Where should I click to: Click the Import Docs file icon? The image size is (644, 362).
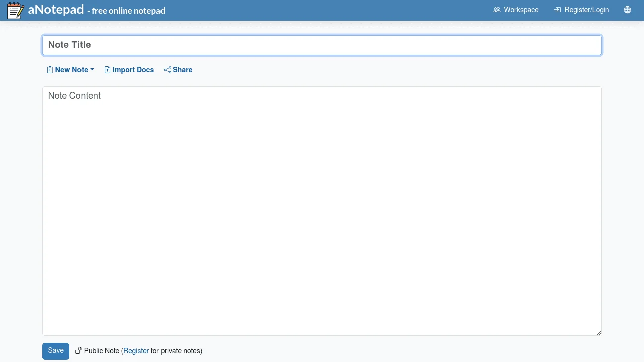pyautogui.click(x=107, y=70)
